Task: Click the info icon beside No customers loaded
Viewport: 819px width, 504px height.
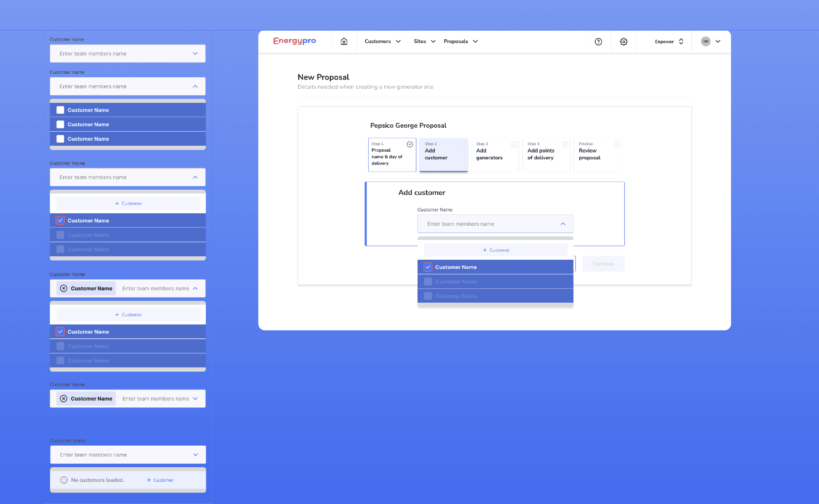Action: (64, 480)
